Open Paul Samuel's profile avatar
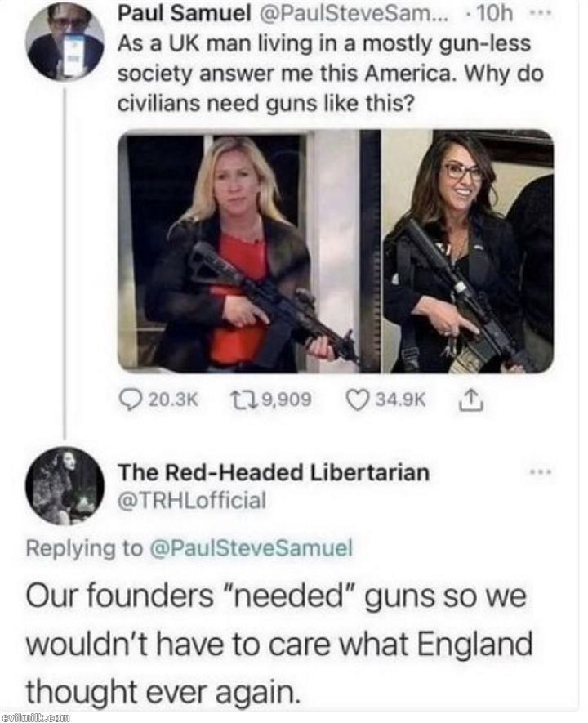The height and width of the screenshot is (723, 588). point(65,42)
